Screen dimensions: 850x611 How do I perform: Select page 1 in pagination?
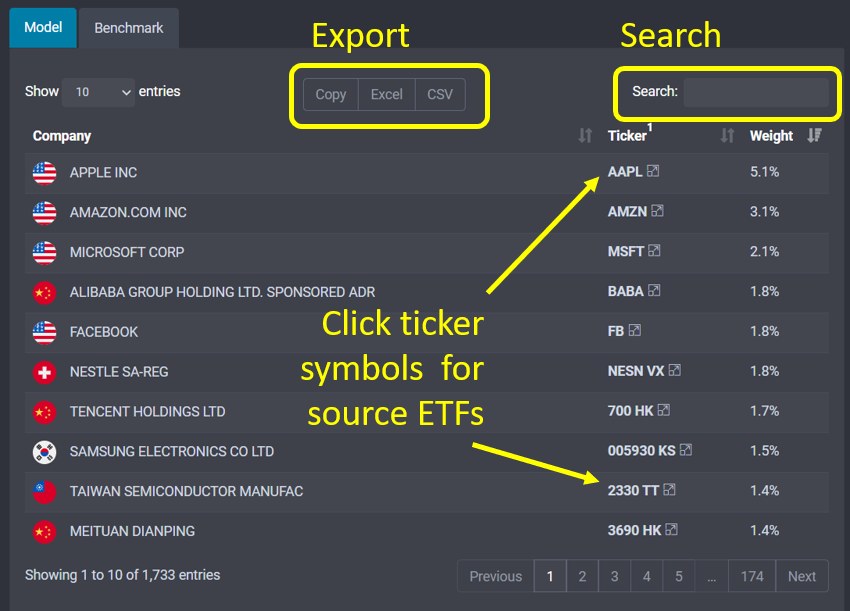(x=550, y=576)
